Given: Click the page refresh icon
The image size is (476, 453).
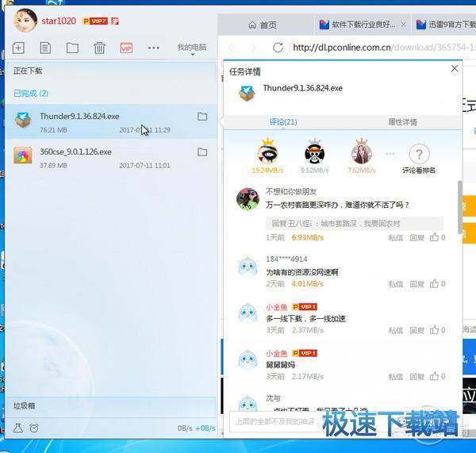Looking at the screenshot, I should click(x=278, y=48).
